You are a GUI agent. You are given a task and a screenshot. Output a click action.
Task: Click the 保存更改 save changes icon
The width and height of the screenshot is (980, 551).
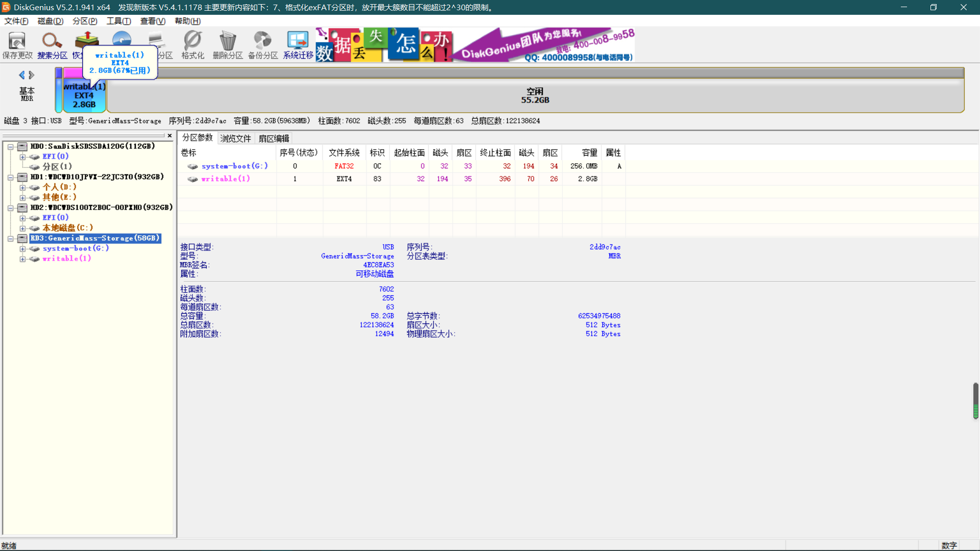pos(17,45)
